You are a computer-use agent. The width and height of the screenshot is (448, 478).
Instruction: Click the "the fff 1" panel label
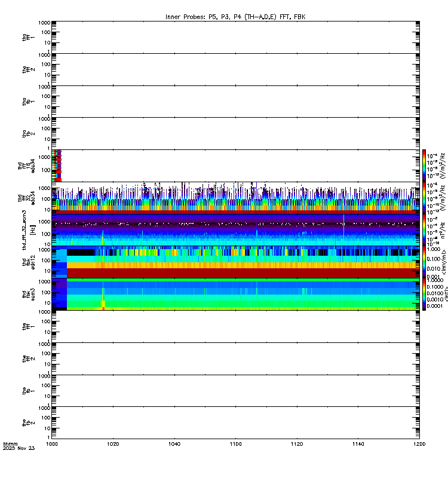pos(28,326)
